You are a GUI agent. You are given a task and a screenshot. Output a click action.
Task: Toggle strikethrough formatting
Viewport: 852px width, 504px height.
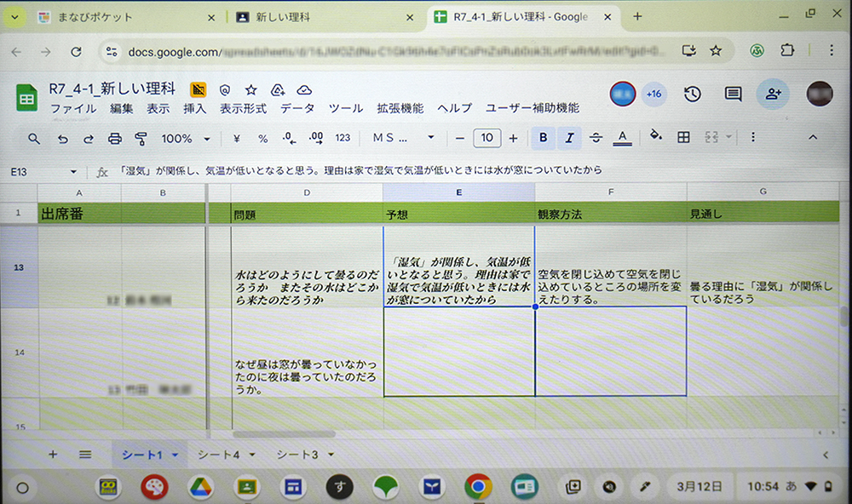(596, 137)
